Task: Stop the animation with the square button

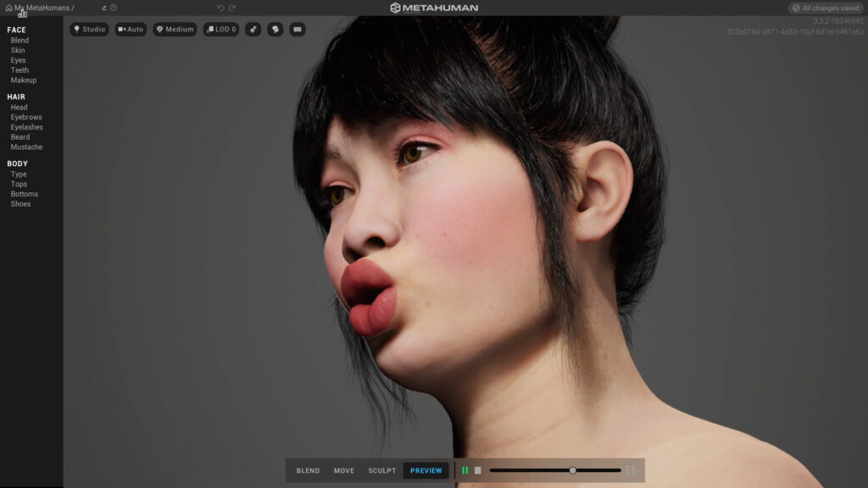Action: click(x=477, y=469)
